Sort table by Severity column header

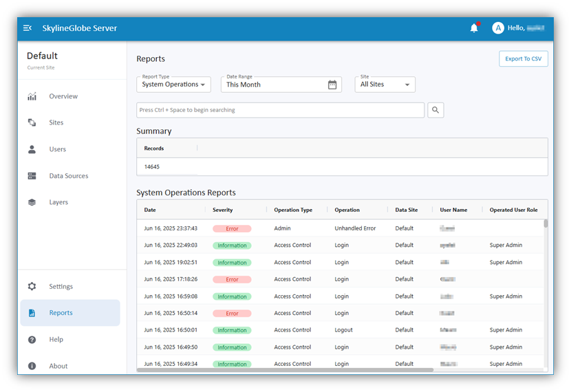tap(222, 210)
